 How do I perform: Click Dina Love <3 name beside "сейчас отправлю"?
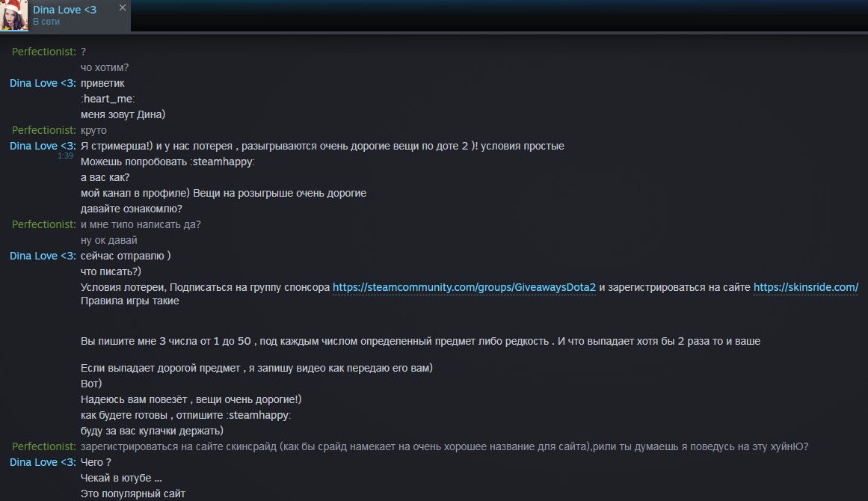coord(43,256)
